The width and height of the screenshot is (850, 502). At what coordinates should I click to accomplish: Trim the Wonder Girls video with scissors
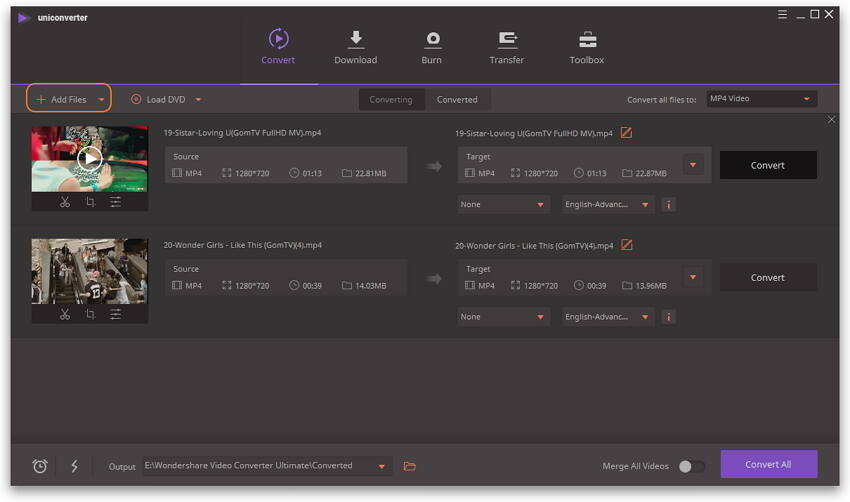pyautogui.click(x=65, y=314)
